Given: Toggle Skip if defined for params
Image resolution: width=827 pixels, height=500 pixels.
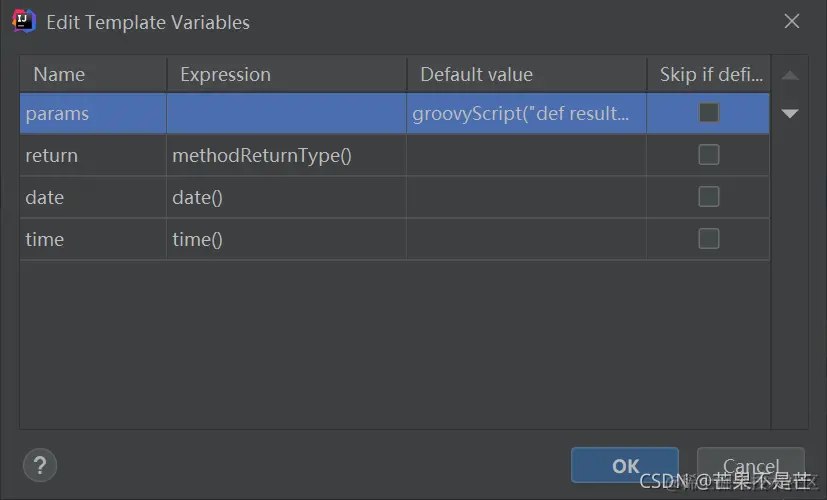Looking at the screenshot, I should click(x=708, y=112).
